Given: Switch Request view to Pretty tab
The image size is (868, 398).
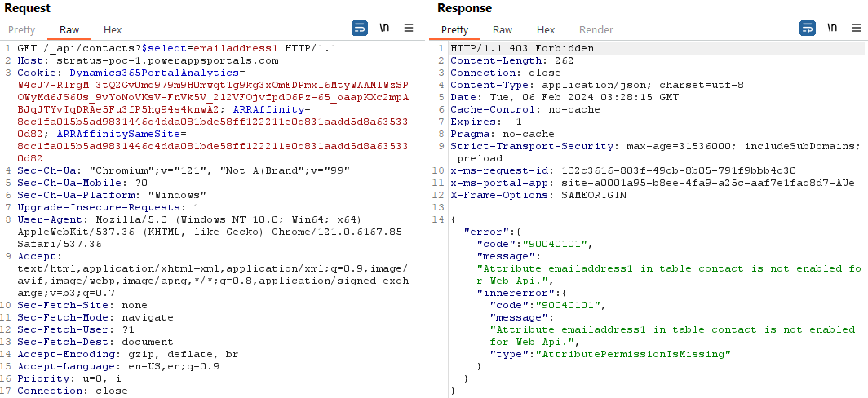Looking at the screenshot, I should pyautogui.click(x=21, y=30).
